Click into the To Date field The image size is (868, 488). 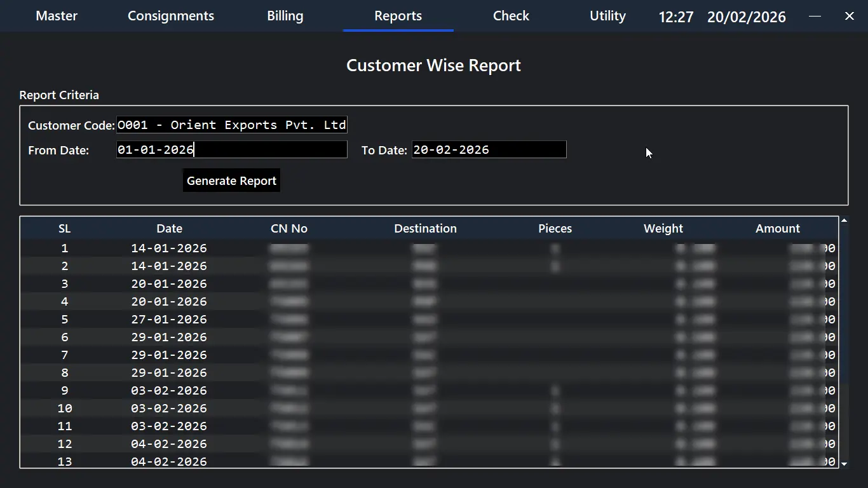point(489,150)
